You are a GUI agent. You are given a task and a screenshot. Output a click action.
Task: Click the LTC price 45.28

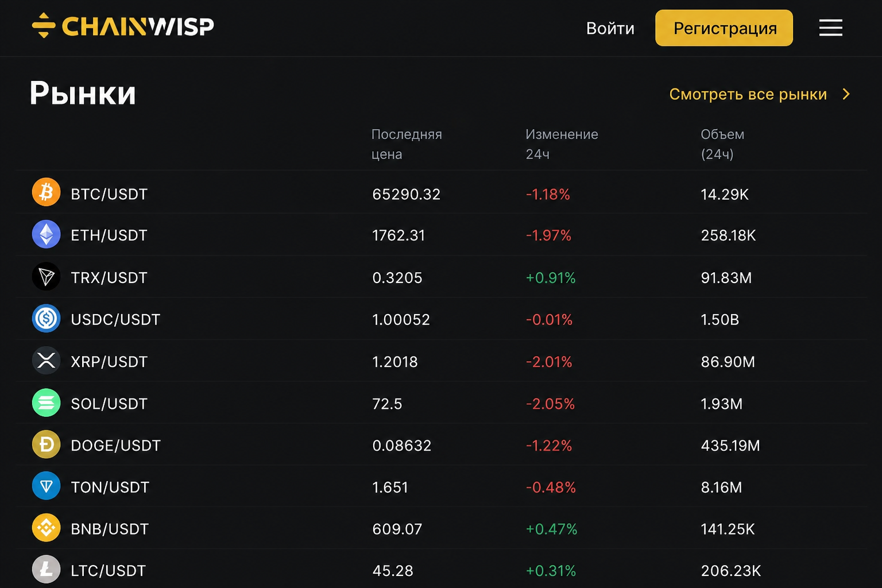click(x=393, y=571)
